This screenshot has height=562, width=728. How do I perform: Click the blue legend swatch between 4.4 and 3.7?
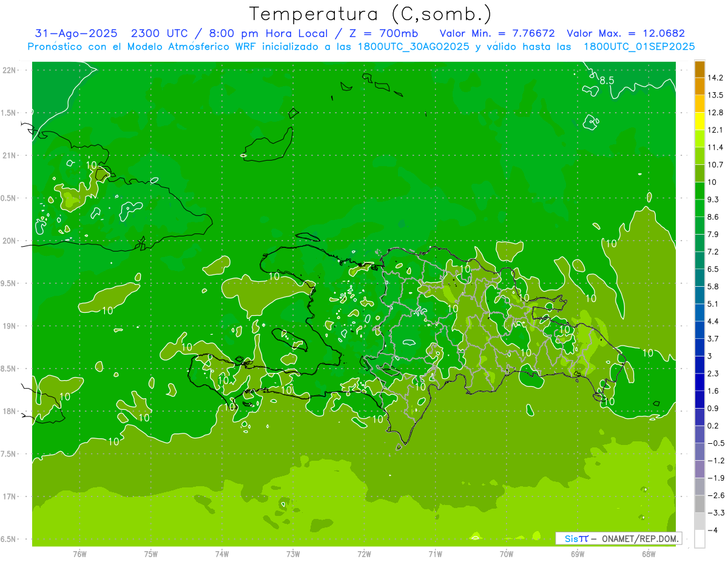point(699,330)
